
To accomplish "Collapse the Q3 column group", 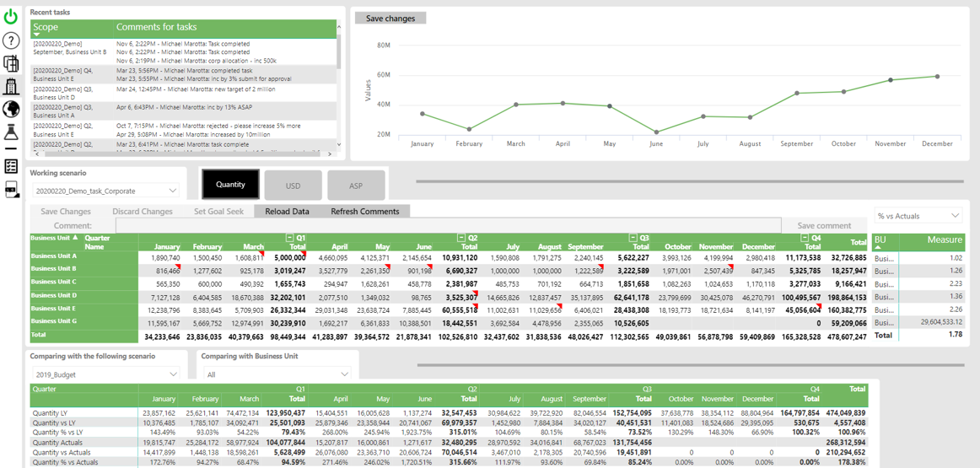I will tap(632, 238).
